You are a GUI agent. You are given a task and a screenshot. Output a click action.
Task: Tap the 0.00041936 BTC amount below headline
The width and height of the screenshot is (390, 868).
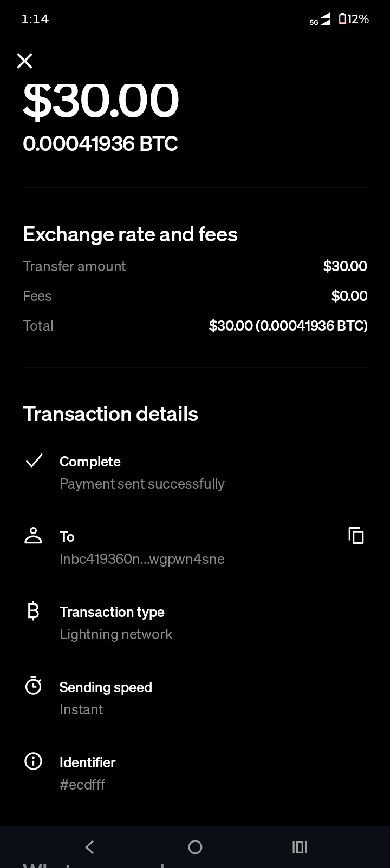click(101, 144)
